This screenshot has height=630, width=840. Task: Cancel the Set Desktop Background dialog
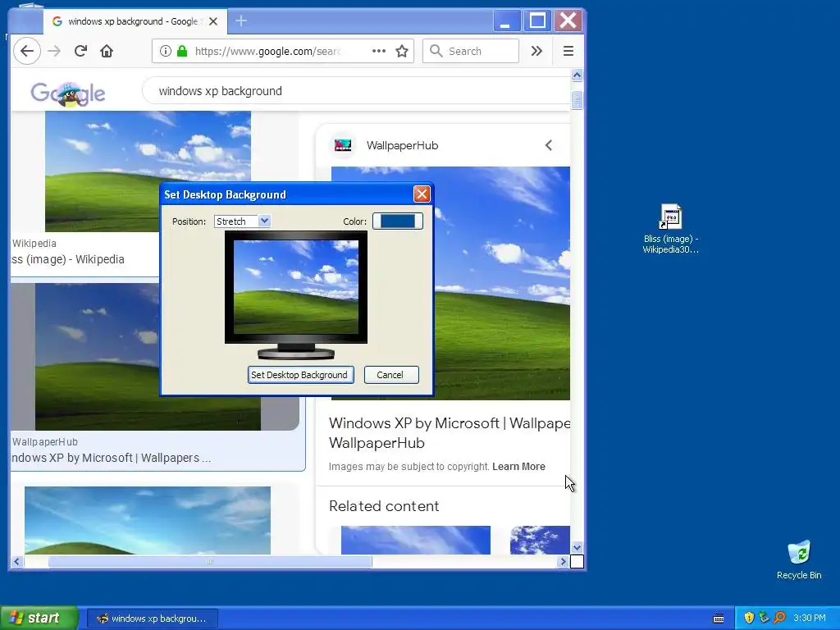pos(391,375)
